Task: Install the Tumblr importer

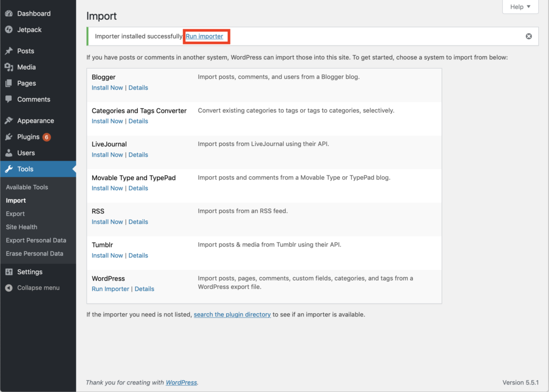Action: [x=107, y=256]
